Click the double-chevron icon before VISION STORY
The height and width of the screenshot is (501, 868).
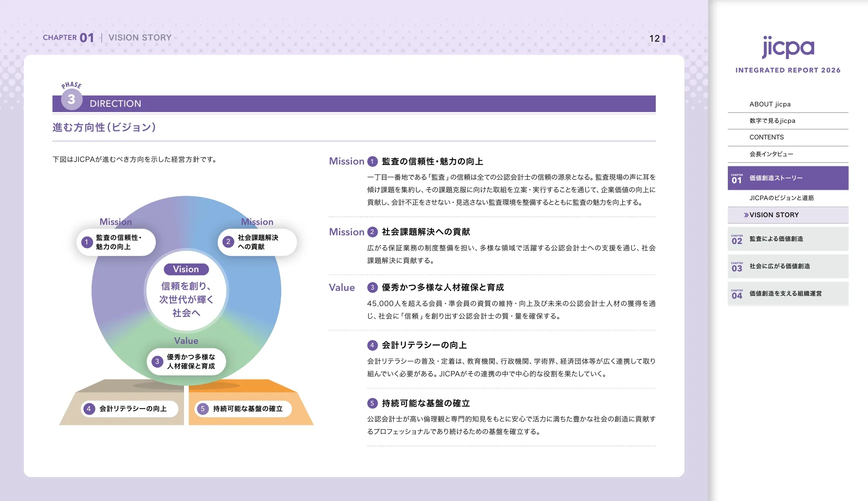pyautogui.click(x=746, y=215)
